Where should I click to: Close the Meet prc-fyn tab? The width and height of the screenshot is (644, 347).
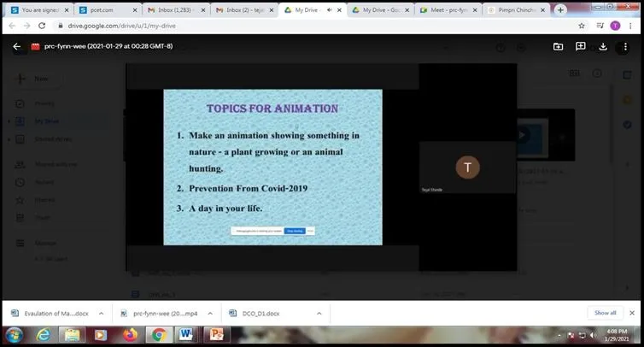tap(475, 10)
